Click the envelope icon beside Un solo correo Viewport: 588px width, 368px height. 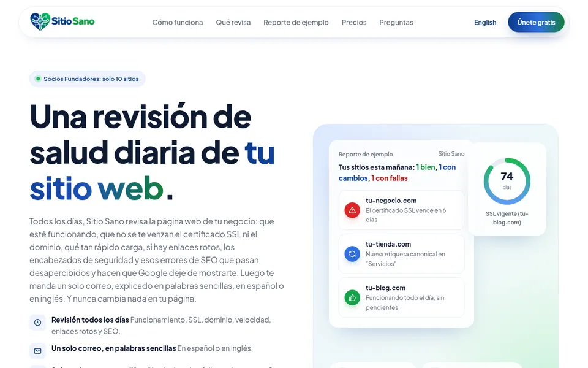37,351
